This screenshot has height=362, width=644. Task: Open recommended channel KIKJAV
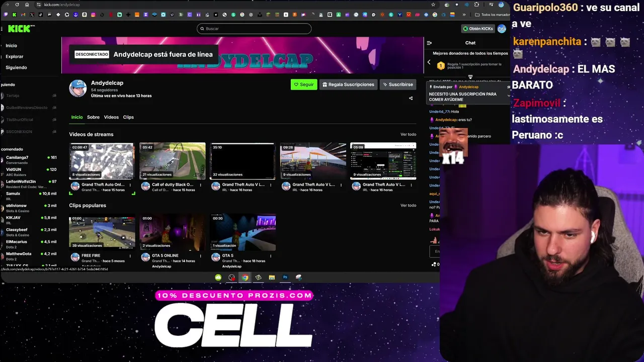coord(29,220)
